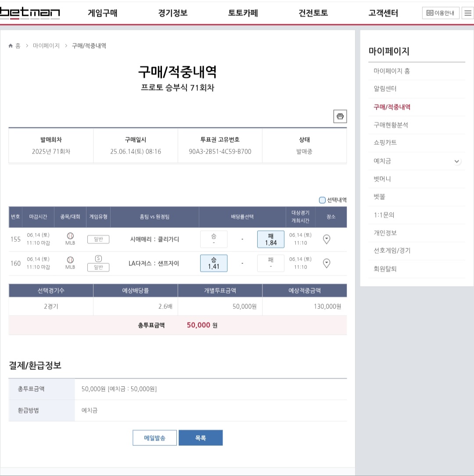Click the home icon in breadcrumb
The image size is (474, 476).
pos(11,46)
